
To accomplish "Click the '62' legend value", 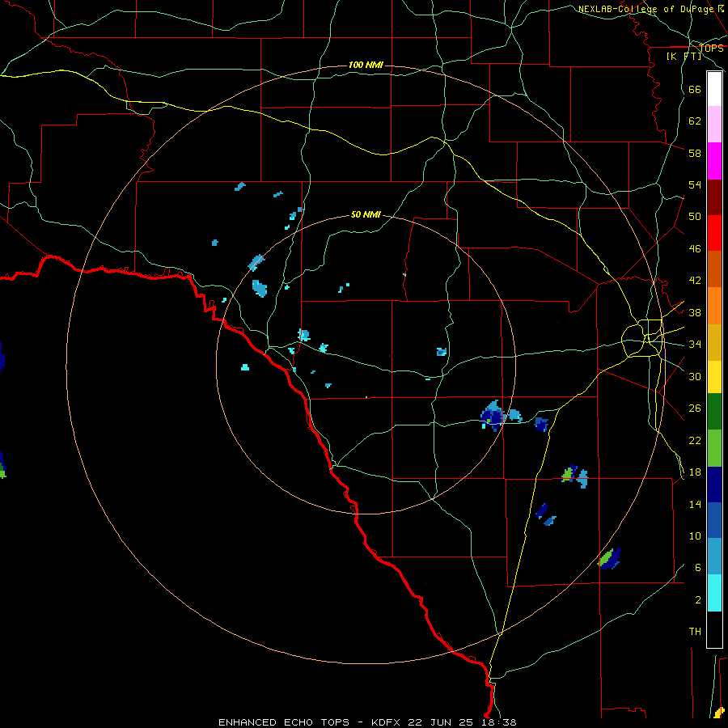I will click(695, 121).
